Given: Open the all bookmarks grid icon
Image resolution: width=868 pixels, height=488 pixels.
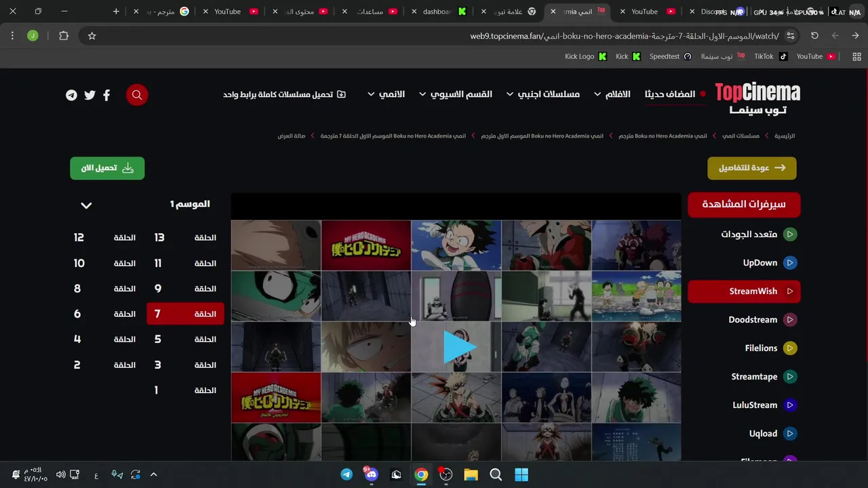Looking at the screenshot, I should (856, 56).
